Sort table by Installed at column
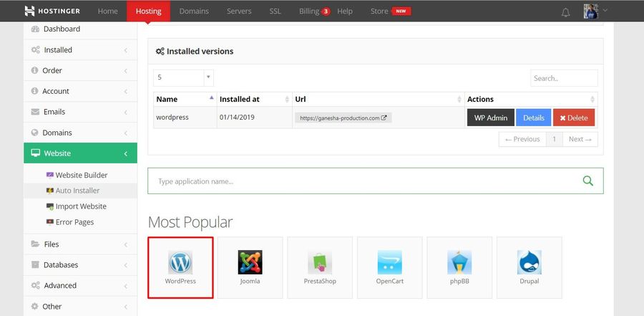644x316 pixels. click(x=255, y=99)
